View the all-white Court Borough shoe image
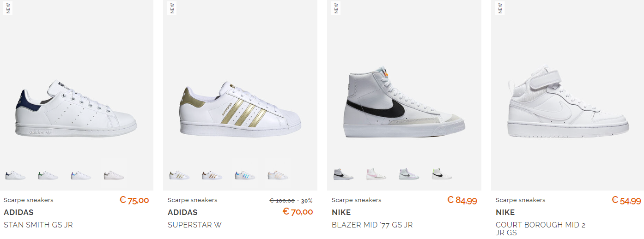This screenshot has height=239, width=644. [568, 104]
